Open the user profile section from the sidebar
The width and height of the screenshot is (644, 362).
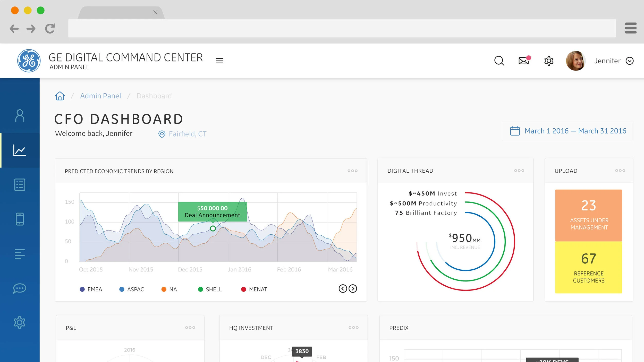coord(20,116)
